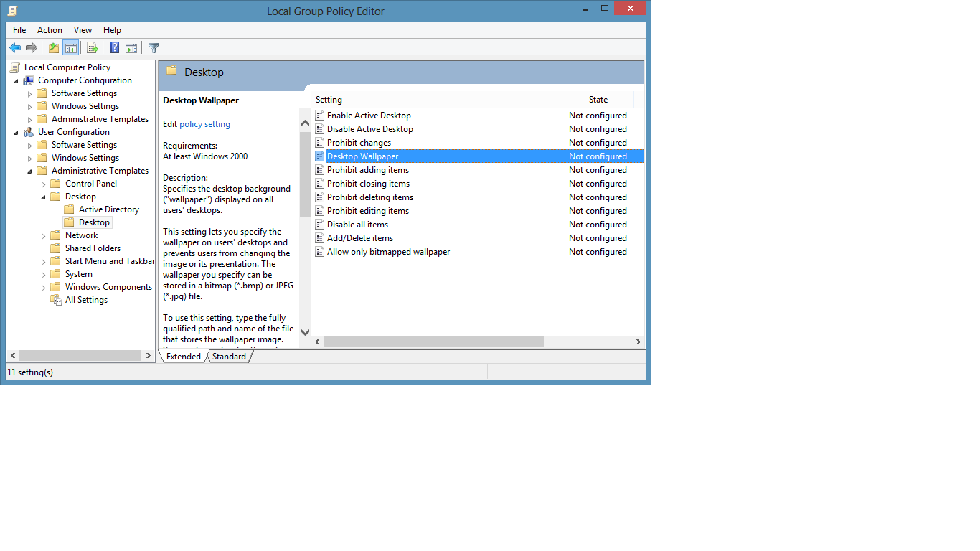
Task: Switch to the Standard tab
Action: coord(229,357)
